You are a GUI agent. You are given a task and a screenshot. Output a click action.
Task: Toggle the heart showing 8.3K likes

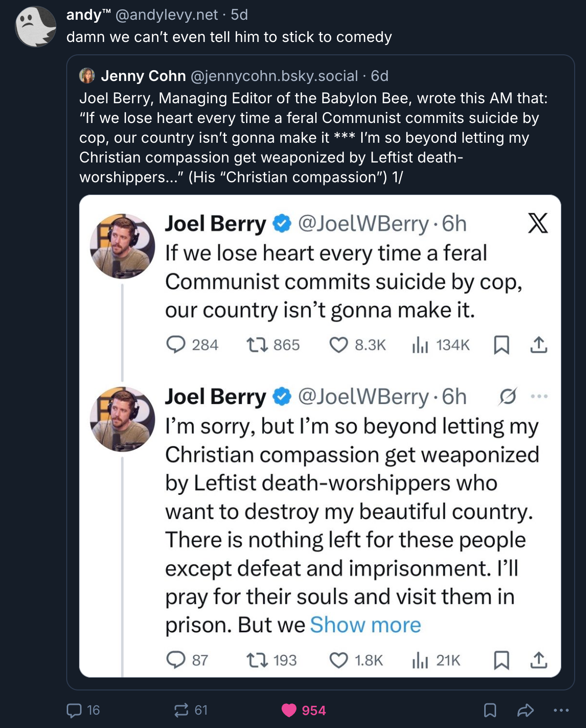click(338, 344)
